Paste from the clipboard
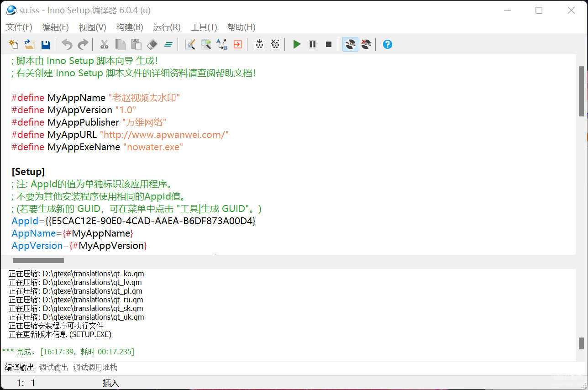 click(x=136, y=44)
